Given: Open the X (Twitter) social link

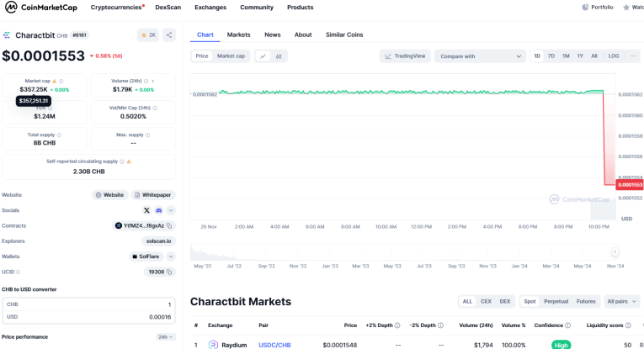Looking at the screenshot, I should tap(146, 210).
